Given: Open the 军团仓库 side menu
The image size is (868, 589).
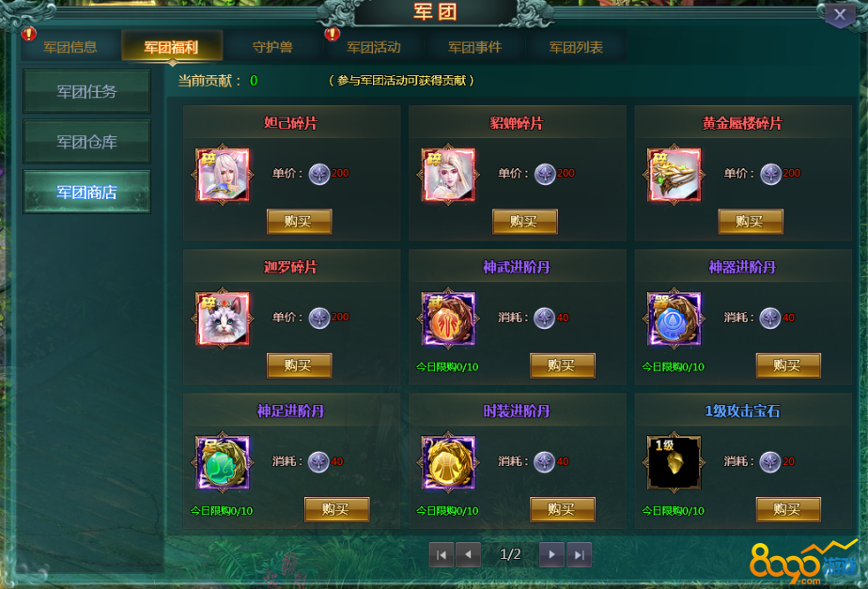Looking at the screenshot, I should click(x=87, y=142).
